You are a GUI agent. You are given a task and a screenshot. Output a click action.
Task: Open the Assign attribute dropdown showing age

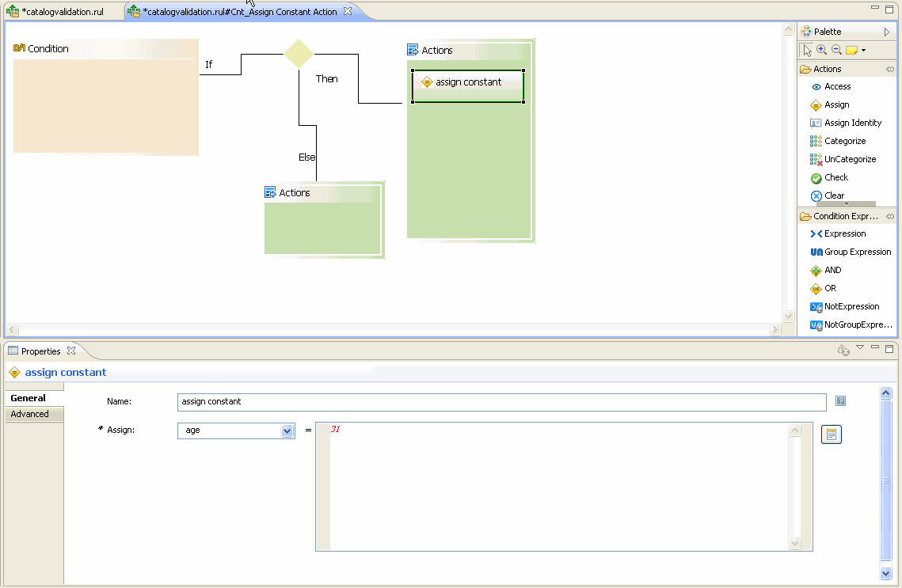pos(287,431)
